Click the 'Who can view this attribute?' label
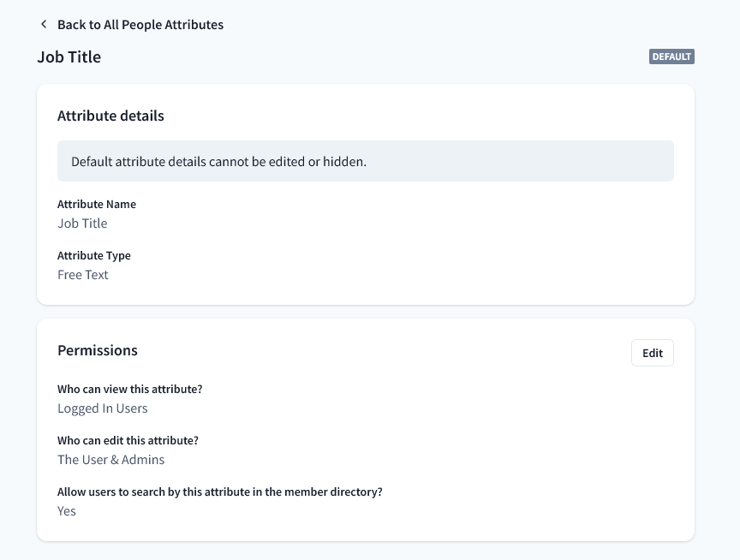The image size is (740, 560). point(130,390)
